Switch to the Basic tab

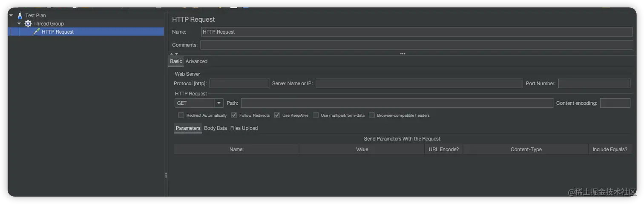[x=176, y=61]
